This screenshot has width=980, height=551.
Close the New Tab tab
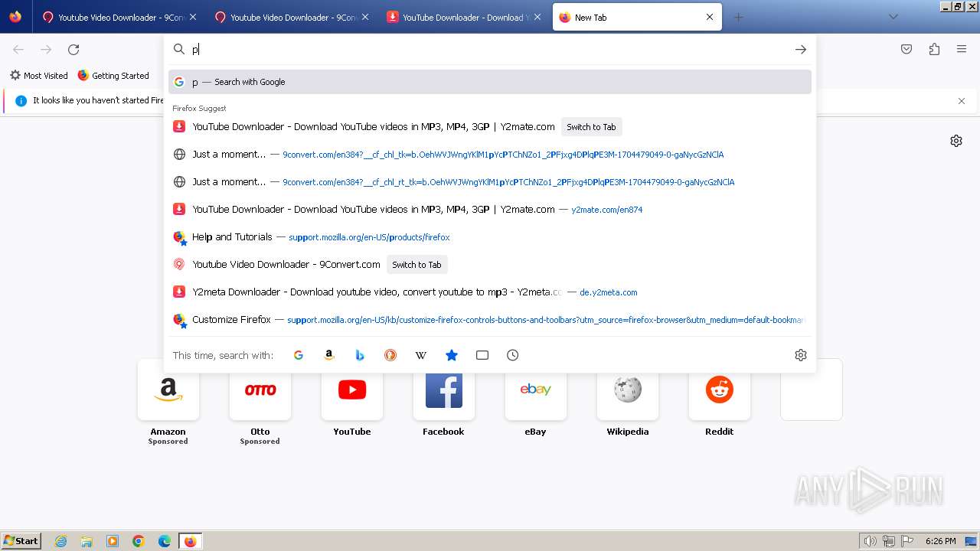[x=710, y=17]
